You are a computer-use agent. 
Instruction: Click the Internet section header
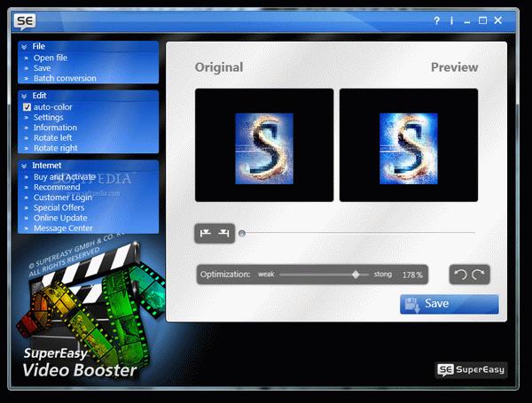tap(88, 166)
